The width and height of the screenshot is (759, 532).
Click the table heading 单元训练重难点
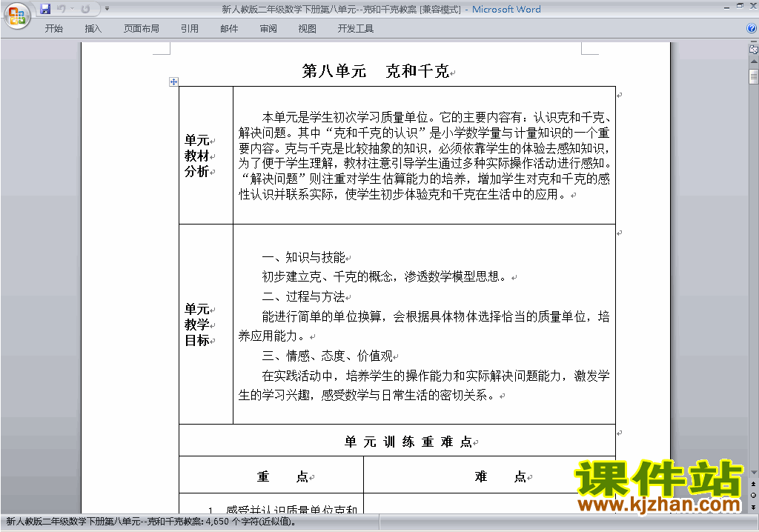[408, 442]
